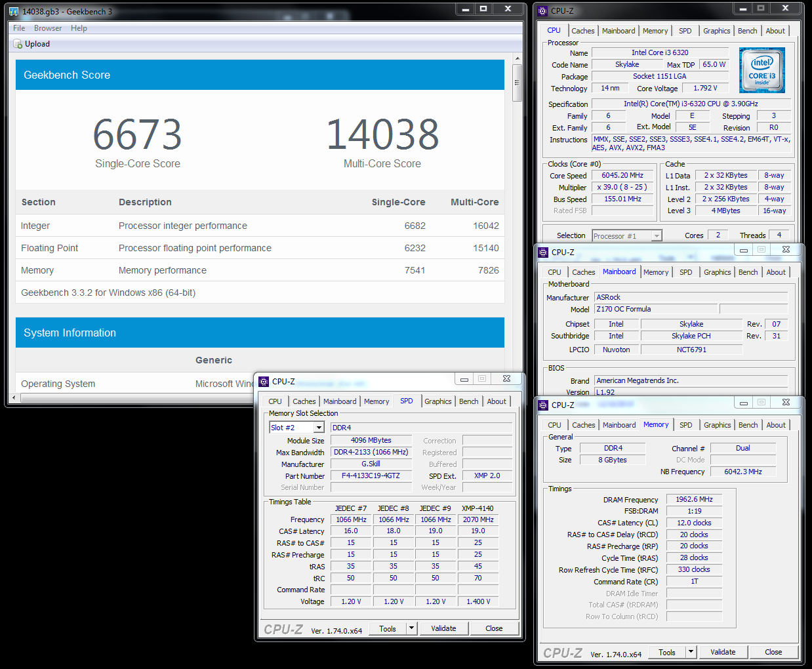This screenshot has width=812, height=669.
Task: Click the part number 'F4-4133C19-4GTZ'
Action: coord(371,476)
